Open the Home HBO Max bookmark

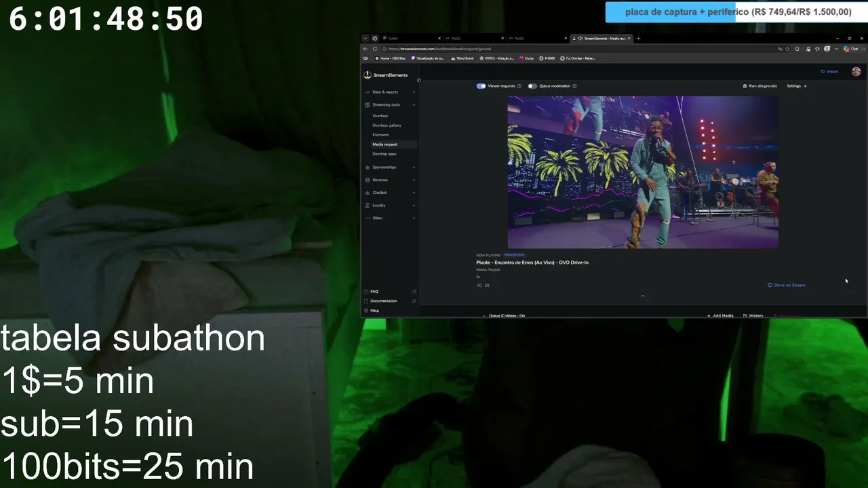390,58
